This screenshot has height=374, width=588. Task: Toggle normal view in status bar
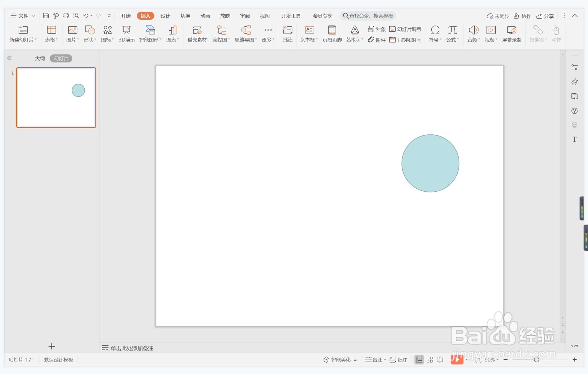[x=419, y=360]
